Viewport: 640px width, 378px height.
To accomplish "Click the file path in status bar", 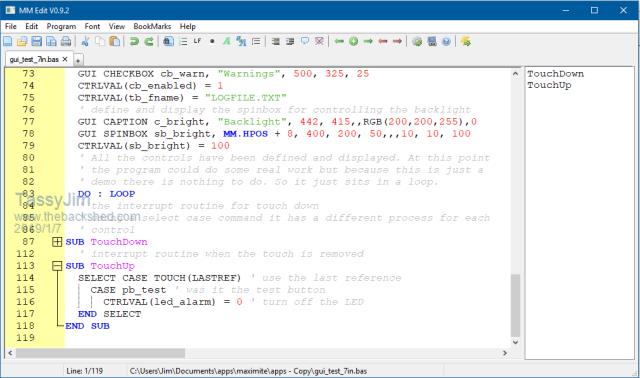I will click(x=248, y=371).
